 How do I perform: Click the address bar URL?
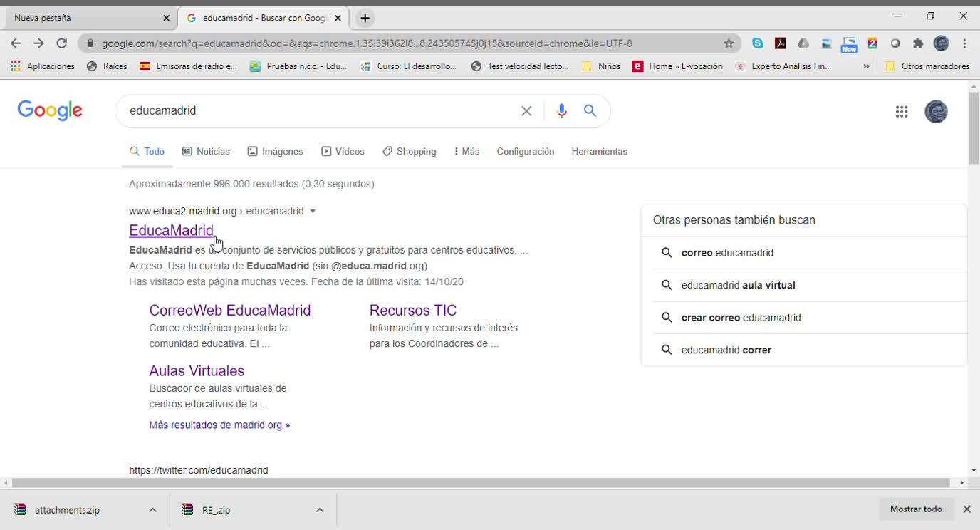coord(367,43)
